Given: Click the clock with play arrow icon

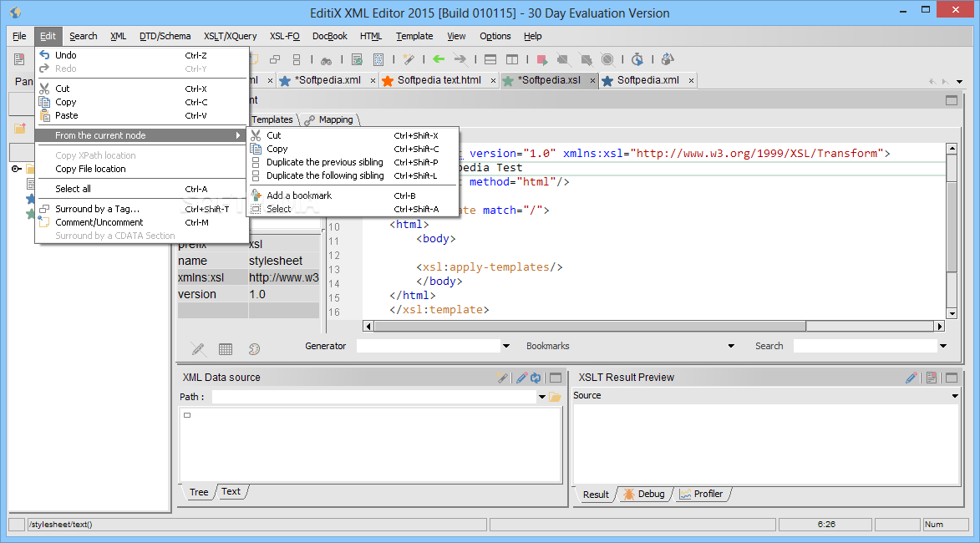Looking at the screenshot, I should tap(637, 59).
